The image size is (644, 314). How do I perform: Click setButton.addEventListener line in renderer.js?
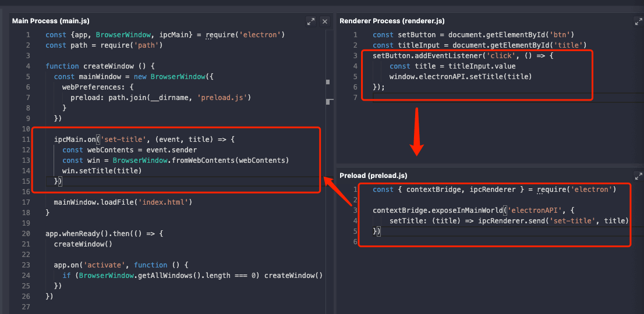coord(463,56)
